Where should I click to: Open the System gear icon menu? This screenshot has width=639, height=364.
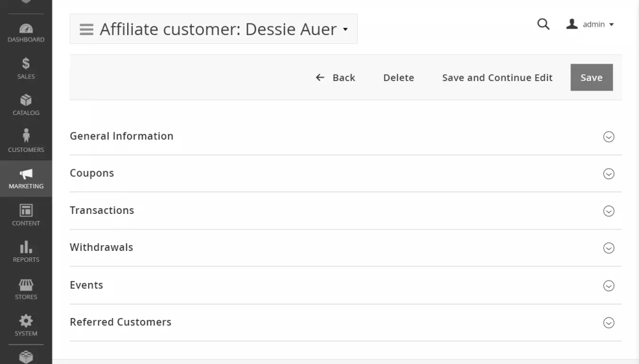[26, 321]
